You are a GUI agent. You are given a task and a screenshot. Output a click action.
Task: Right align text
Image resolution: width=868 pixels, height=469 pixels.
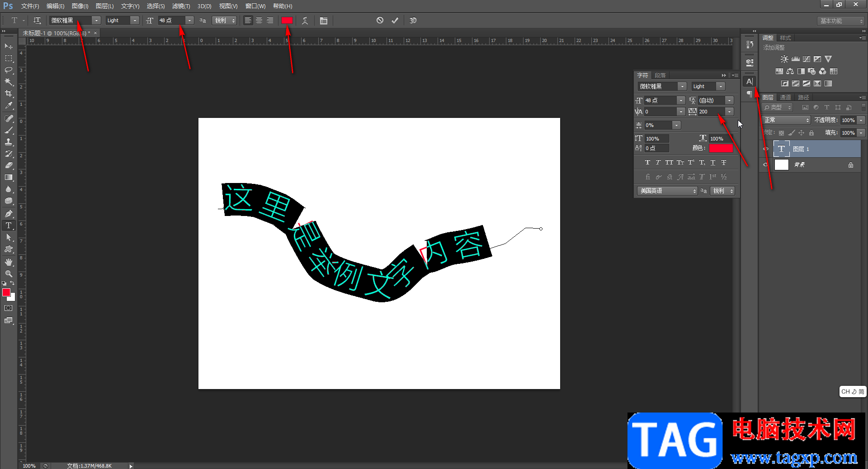pos(270,20)
